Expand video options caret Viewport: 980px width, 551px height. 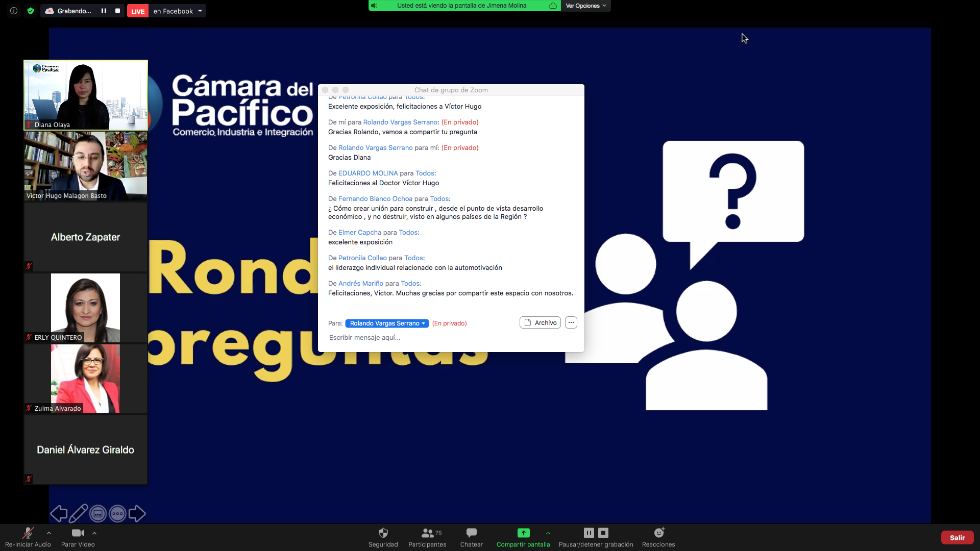[x=94, y=533]
